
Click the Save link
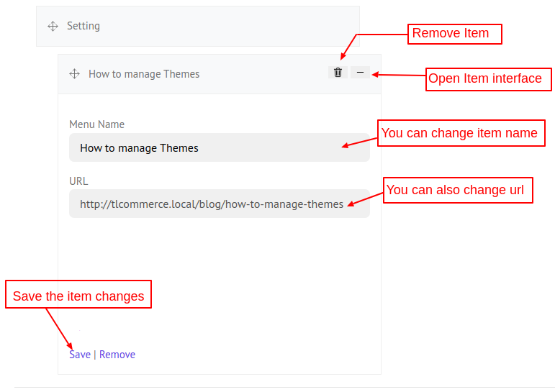(x=80, y=354)
